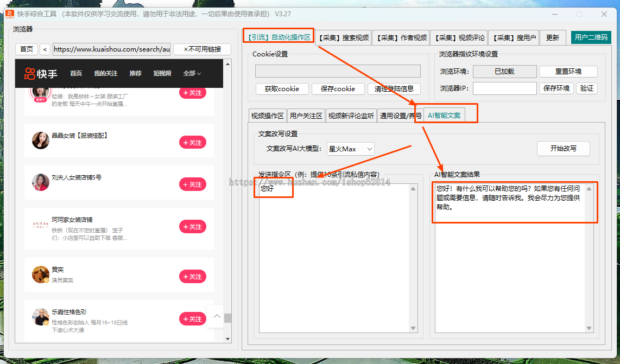Open the 文案改写AI大模型 星火Max dropdown
This screenshot has height=364, width=620.
pyautogui.click(x=350, y=149)
